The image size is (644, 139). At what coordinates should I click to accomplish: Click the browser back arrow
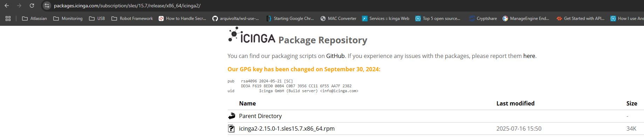coord(7,6)
